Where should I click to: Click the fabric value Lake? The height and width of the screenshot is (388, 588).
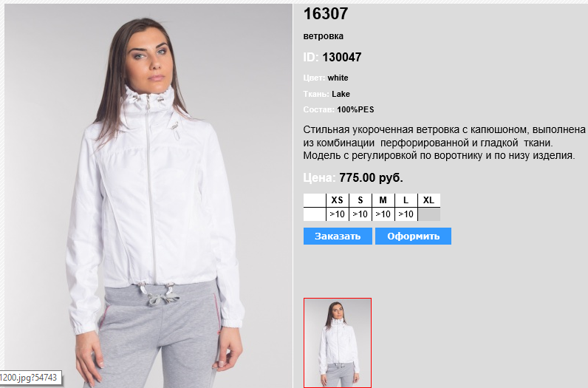(x=341, y=94)
